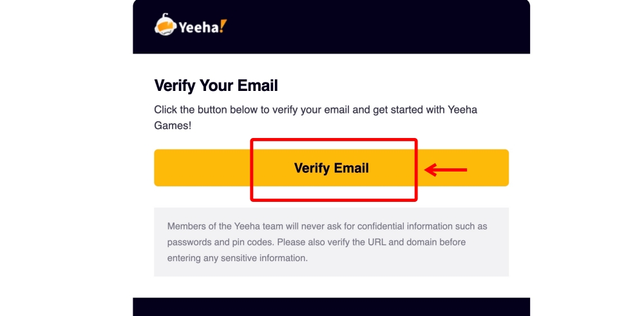
Task: Click the words "get started with Yeeha"
Action: 424,110
